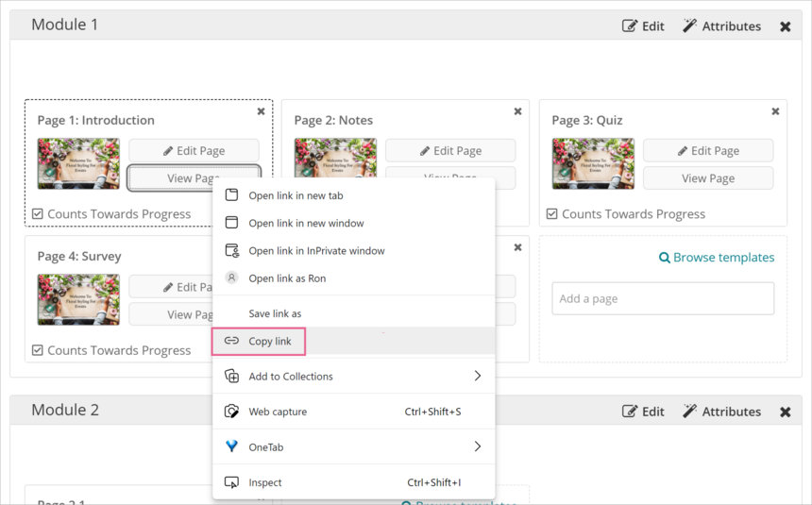
Task: Click View Page on Page 4: Survey
Action: (171, 314)
